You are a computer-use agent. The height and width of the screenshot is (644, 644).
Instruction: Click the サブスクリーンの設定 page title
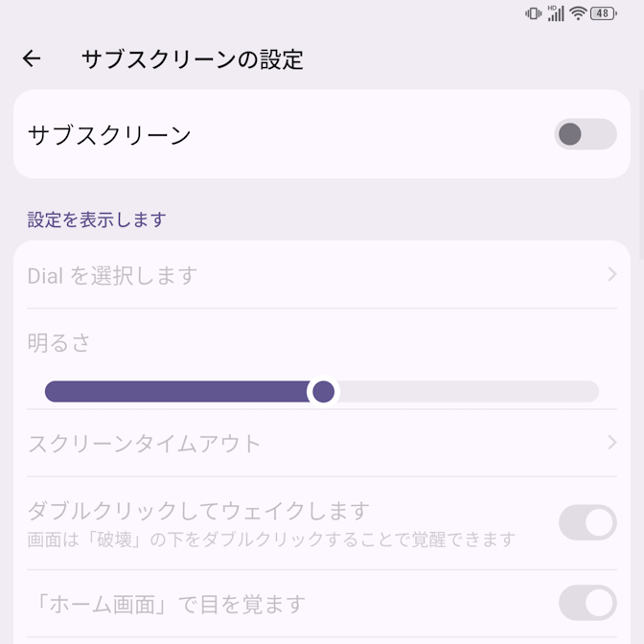pyautogui.click(x=192, y=59)
